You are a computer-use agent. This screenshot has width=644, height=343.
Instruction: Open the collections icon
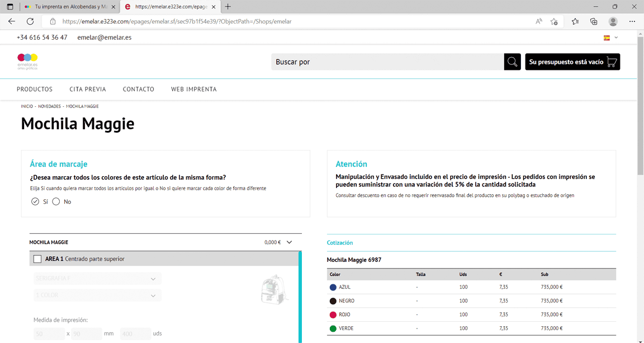(594, 21)
